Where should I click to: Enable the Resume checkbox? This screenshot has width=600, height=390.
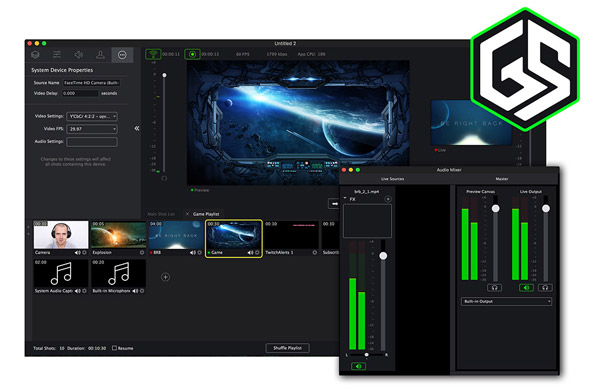point(114,348)
